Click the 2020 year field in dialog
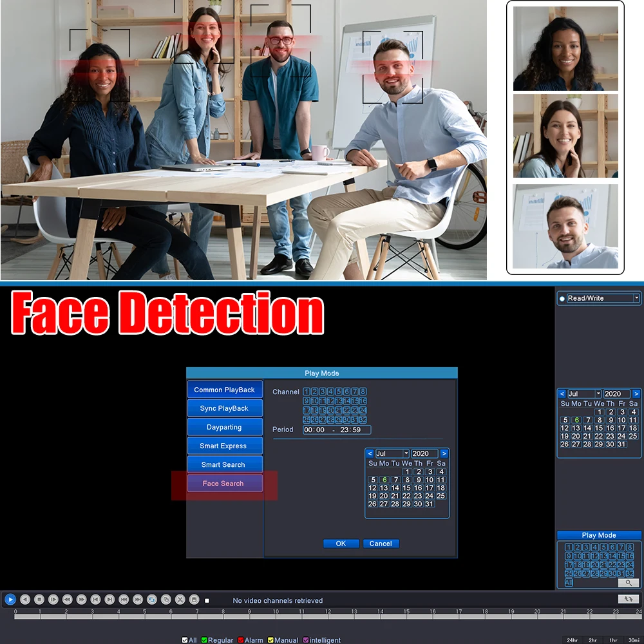This screenshot has height=644, width=644. (x=424, y=453)
